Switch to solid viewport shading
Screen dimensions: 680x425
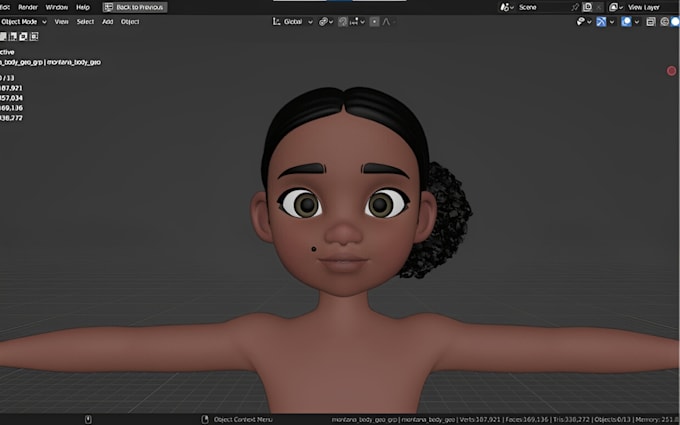(675, 22)
